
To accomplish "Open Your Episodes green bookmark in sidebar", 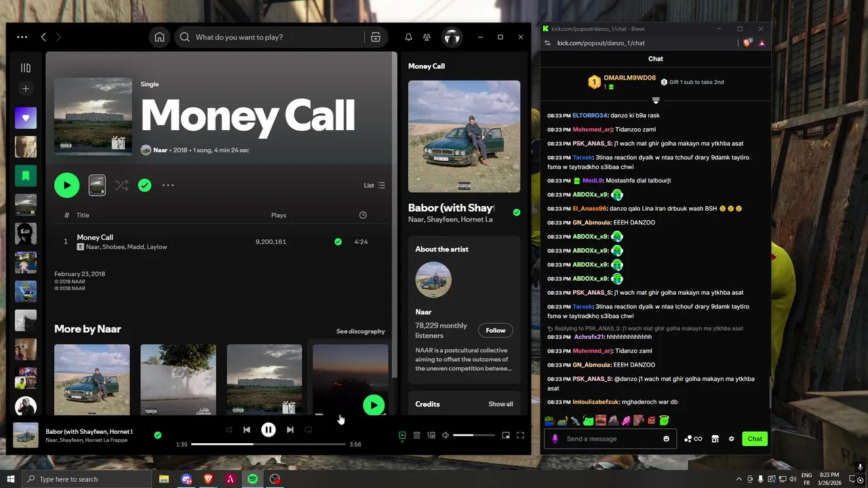I will pyautogui.click(x=26, y=176).
